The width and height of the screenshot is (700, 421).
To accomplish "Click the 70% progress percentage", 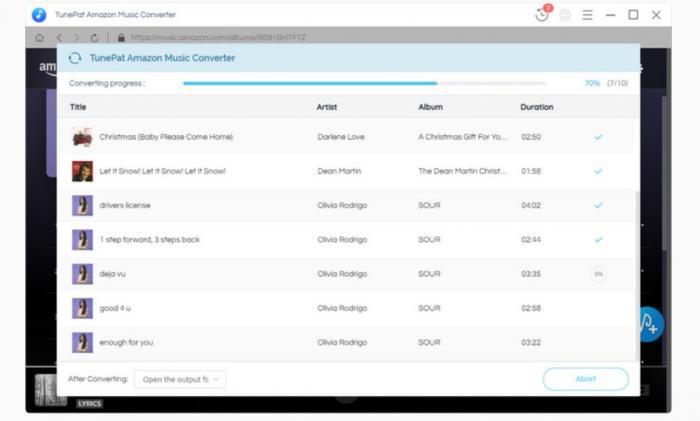I will tap(592, 83).
